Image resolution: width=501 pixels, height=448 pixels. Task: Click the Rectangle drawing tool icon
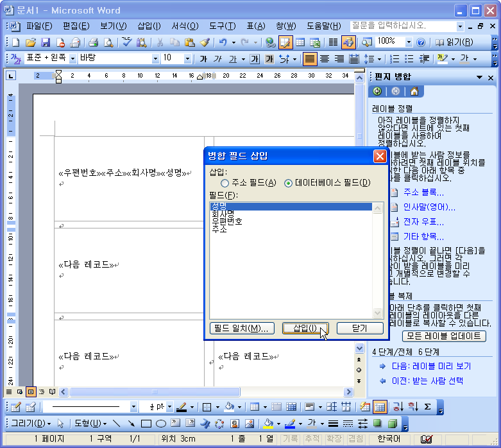[146, 424]
